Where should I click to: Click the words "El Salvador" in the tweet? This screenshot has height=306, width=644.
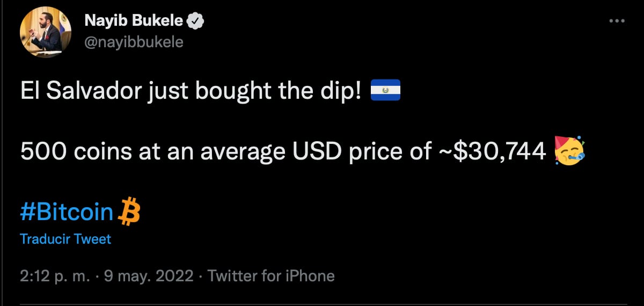pos(79,92)
